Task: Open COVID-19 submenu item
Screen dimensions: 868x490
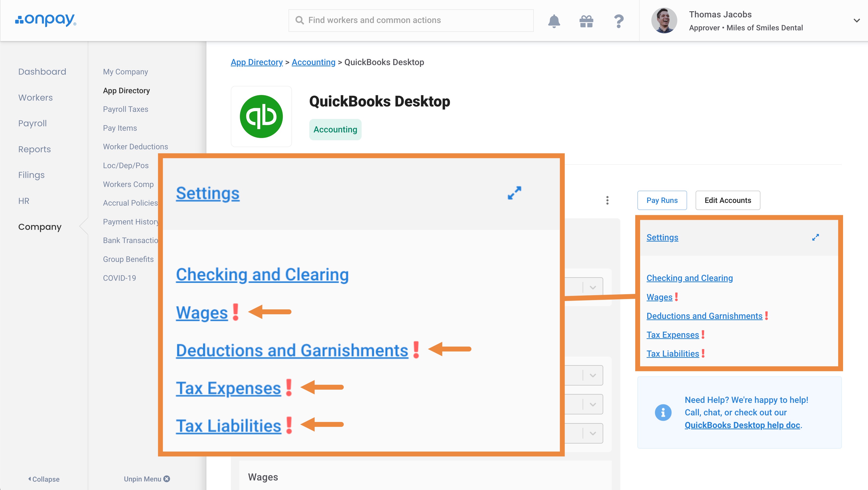Action: coord(120,278)
